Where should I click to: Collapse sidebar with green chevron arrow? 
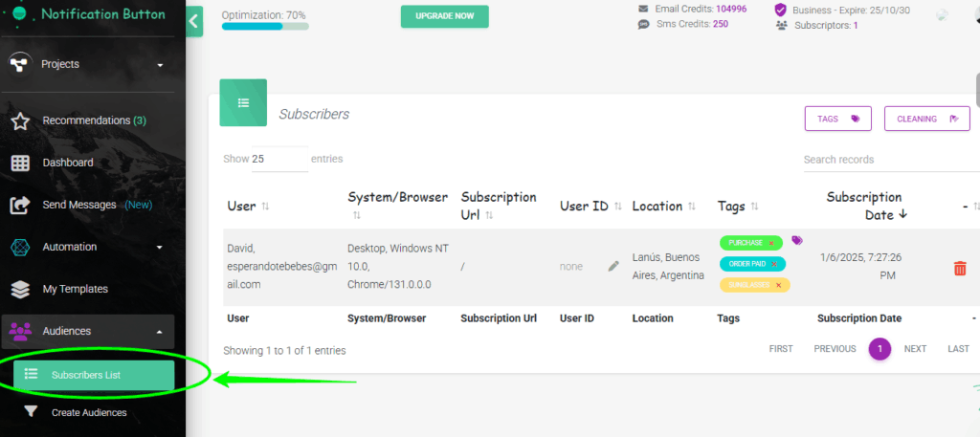195,21
